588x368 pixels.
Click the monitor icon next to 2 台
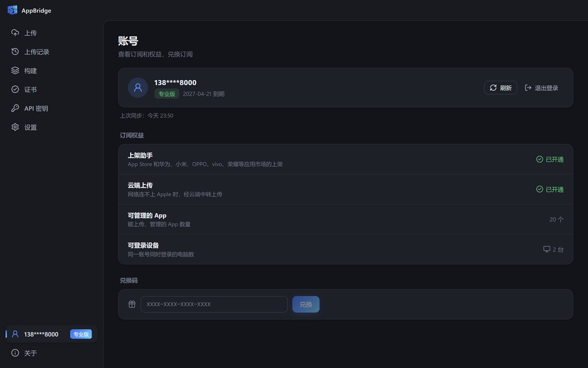(x=547, y=249)
